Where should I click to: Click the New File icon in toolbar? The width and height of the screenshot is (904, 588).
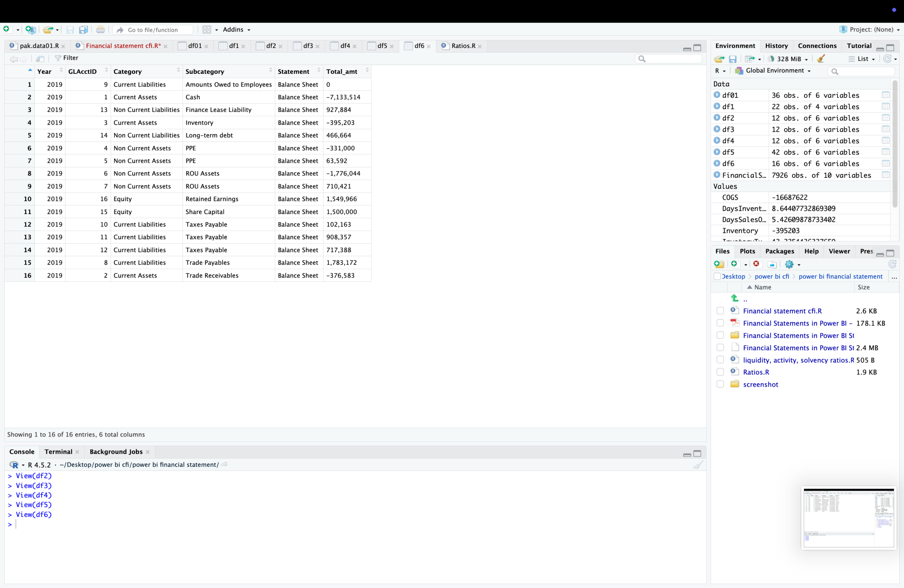point(6,29)
